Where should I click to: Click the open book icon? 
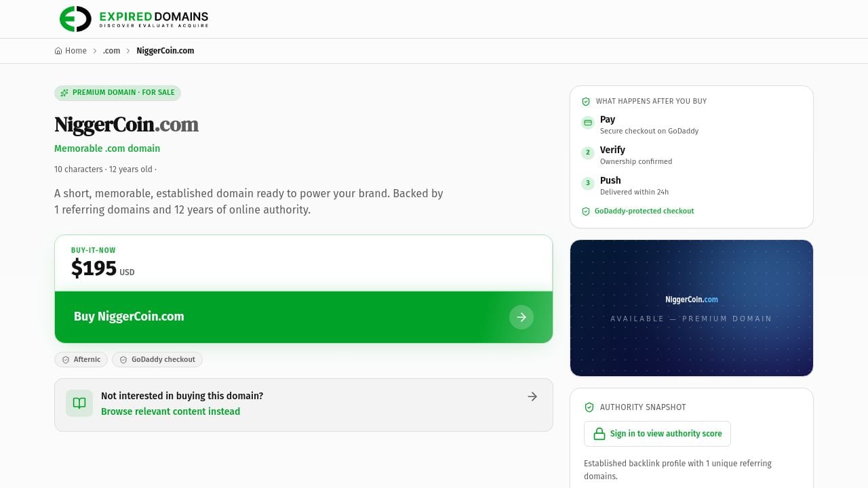79,403
